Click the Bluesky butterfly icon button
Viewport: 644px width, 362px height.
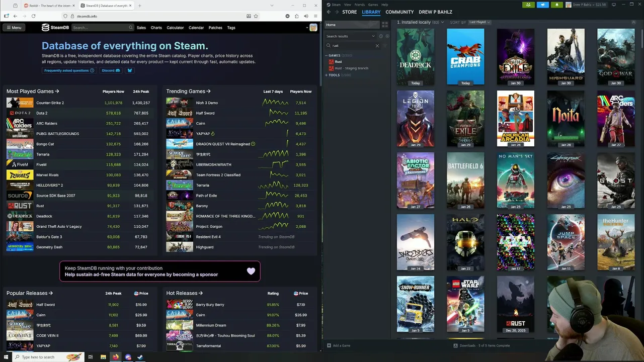click(x=129, y=70)
